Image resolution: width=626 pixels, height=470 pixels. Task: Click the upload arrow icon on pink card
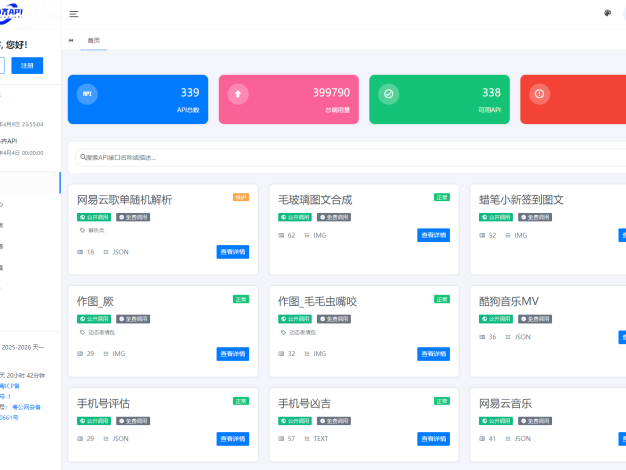238,94
